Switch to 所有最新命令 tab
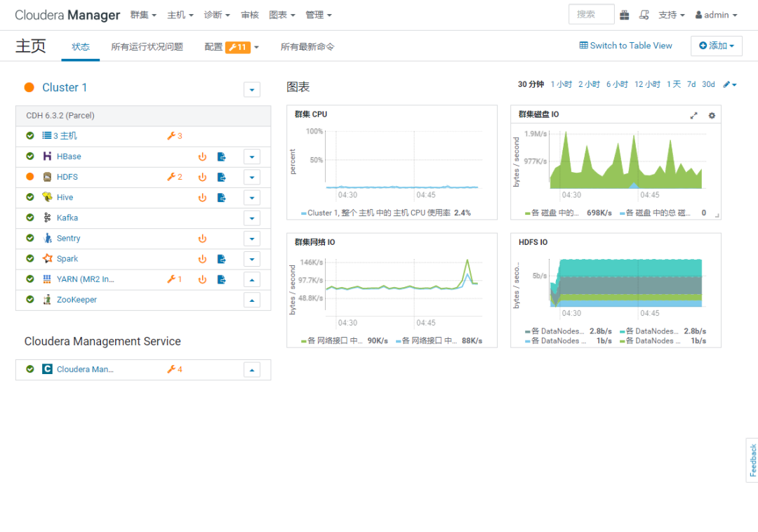758x532 pixels. click(307, 47)
